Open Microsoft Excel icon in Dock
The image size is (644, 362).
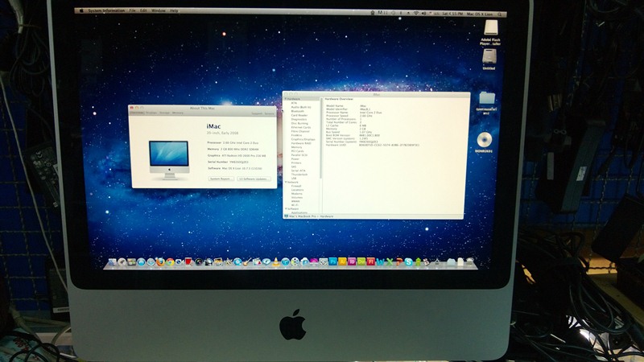pyautogui.click(x=390, y=262)
